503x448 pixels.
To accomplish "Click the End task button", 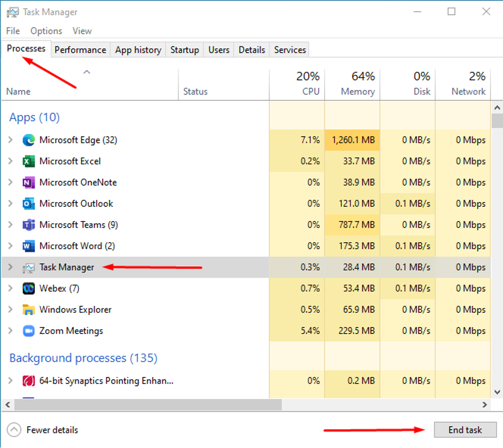I will 465,430.
